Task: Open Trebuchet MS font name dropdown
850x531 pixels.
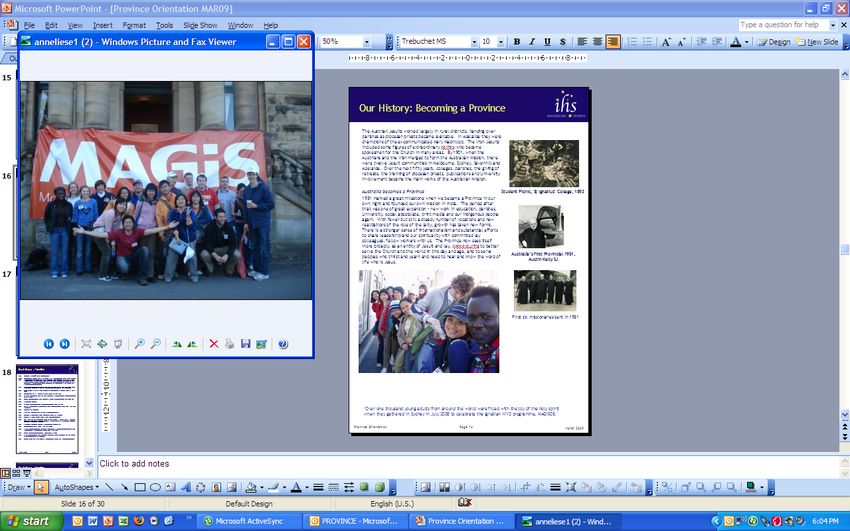Action: [x=474, y=42]
